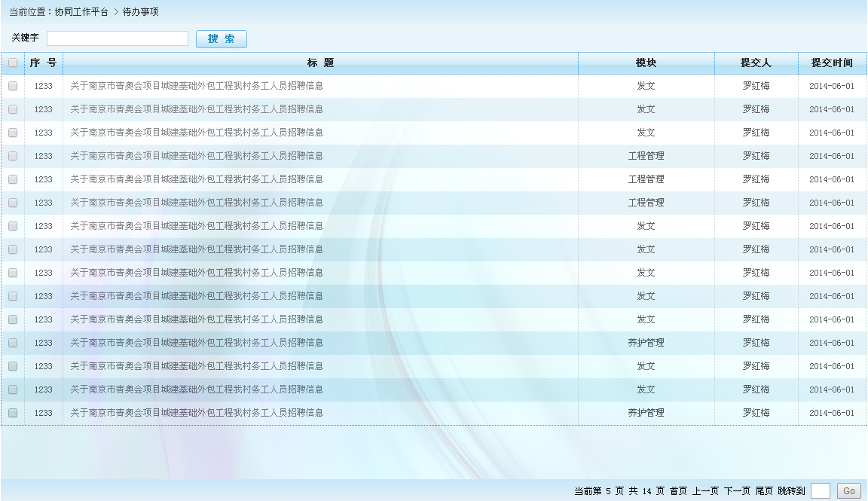
Task: Click the 搜索 search button
Action: (222, 38)
